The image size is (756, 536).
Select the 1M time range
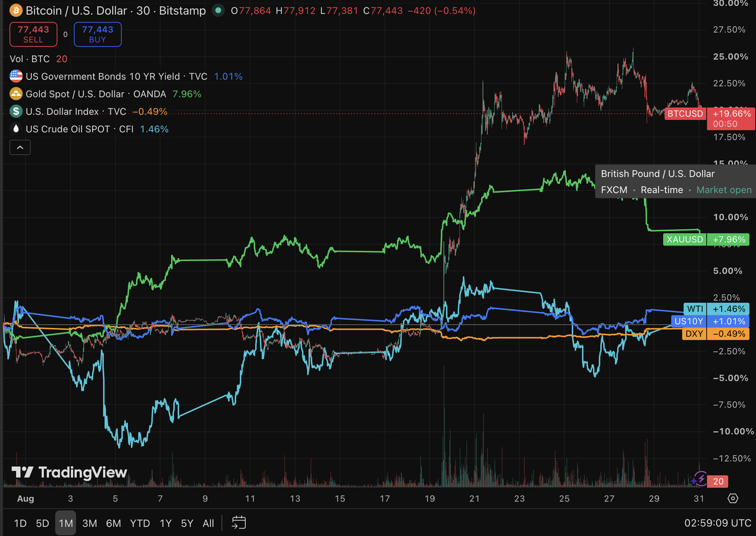pyautogui.click(x=66, y=523)
